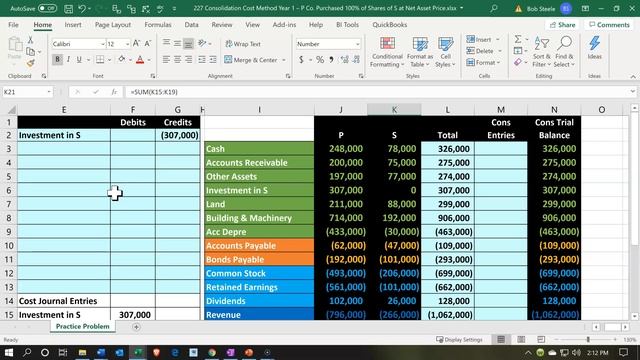Increase font size with larger A

click(x=137, y=43)
